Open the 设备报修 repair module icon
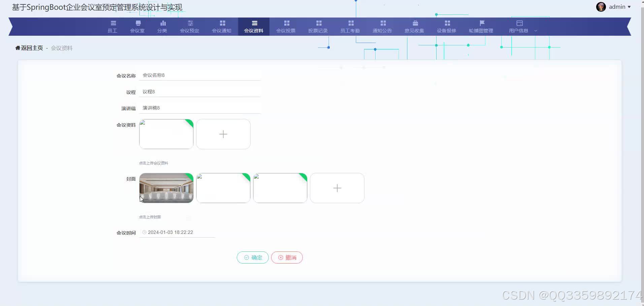Image resolution: width=644 pixels, height=306 pixels. (x=447, y=23)
